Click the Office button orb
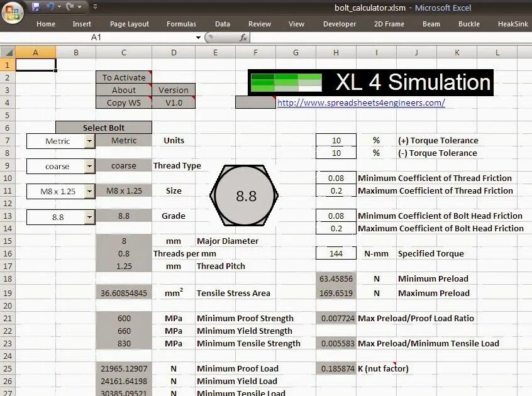 coord(13,12)
